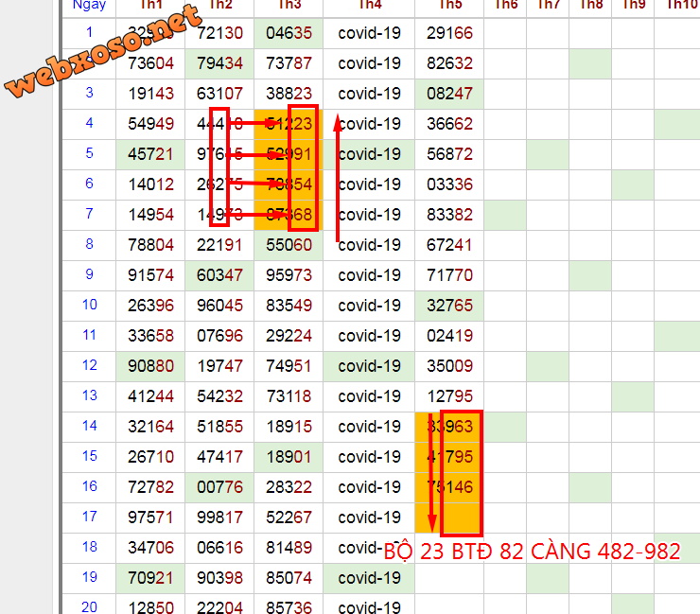This screenshot has width=700, height=614.
Task: Select day 14 row number
Action: (90, 426)
